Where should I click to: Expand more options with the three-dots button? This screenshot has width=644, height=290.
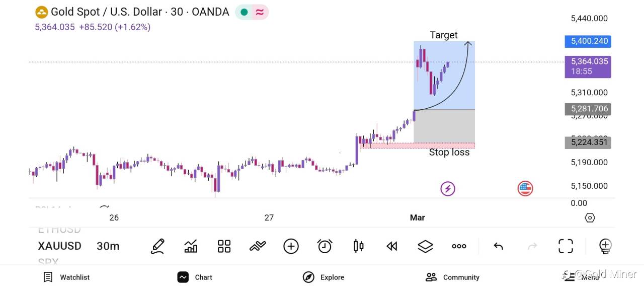pos(459,246)
